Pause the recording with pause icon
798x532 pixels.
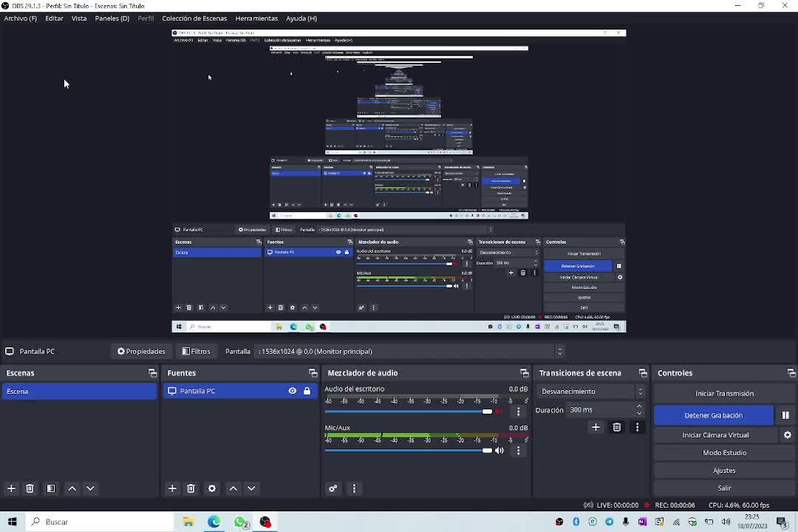point(785,415)
